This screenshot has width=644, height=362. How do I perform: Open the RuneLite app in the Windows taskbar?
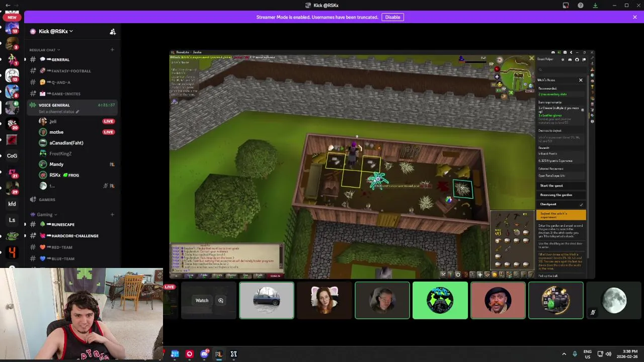(218, 354)
